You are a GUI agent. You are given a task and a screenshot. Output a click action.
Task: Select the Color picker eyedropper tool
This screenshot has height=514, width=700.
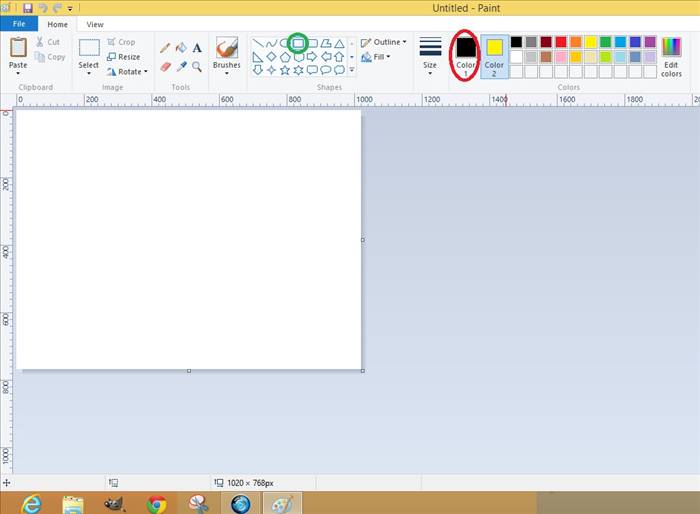click(181, 67)
